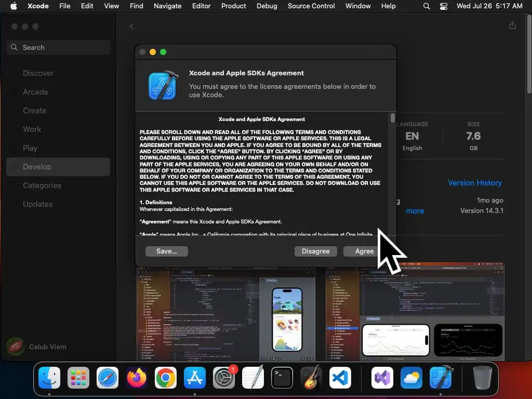Open Spotlight search in menu bar
Screen dimensions: 532x399
[427, 6]
